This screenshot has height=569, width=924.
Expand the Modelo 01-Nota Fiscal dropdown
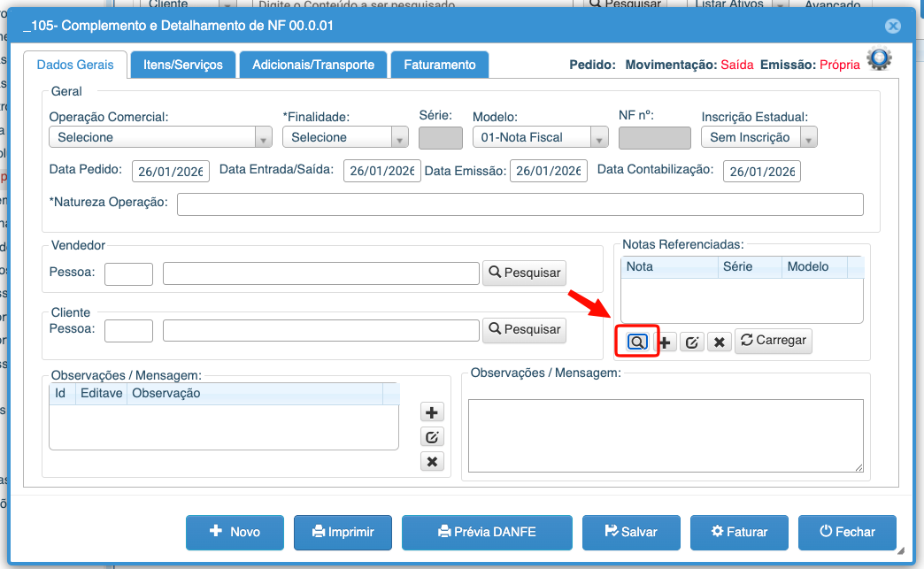(599, 138)
